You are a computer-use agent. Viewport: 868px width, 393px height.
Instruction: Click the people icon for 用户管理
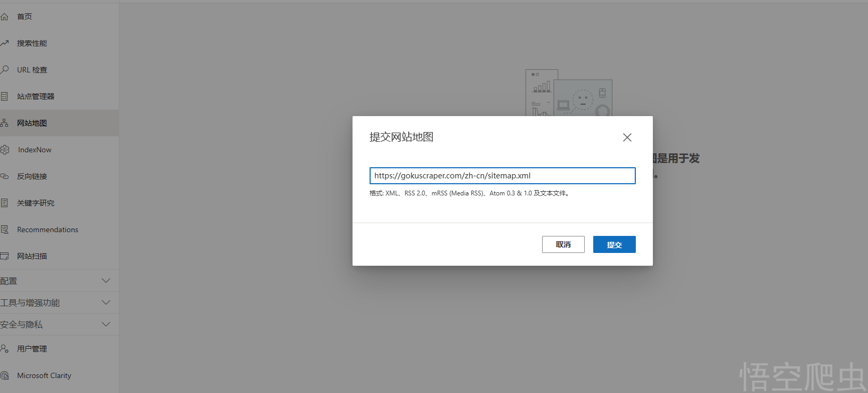click(4, 349)
